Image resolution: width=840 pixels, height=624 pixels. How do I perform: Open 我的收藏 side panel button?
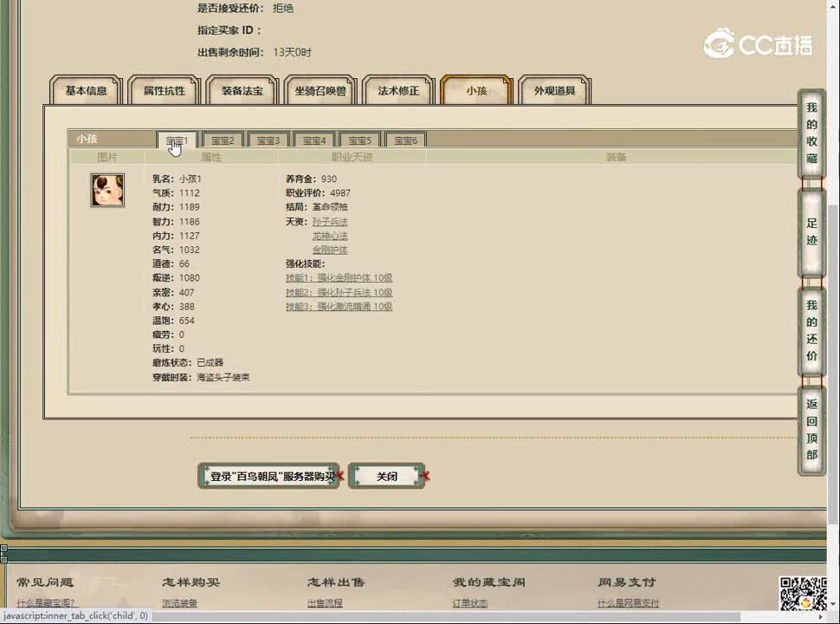[x=811, y=133]
